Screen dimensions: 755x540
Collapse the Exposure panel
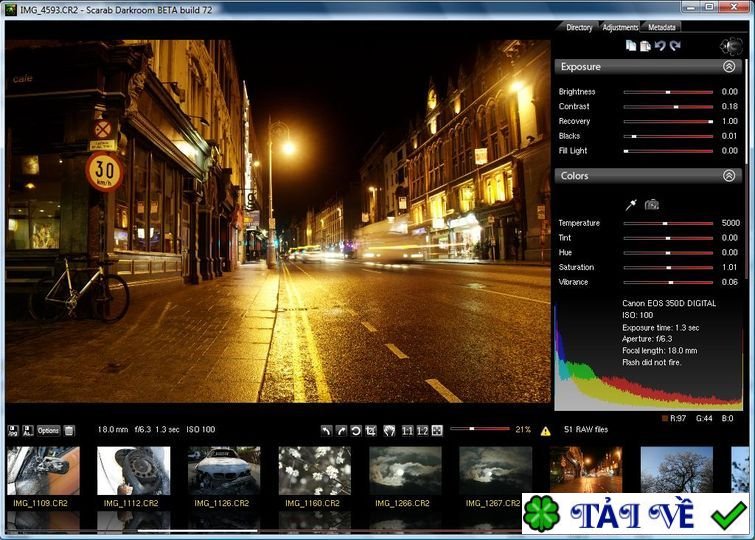pyautogui.click(x=729, y=66)
